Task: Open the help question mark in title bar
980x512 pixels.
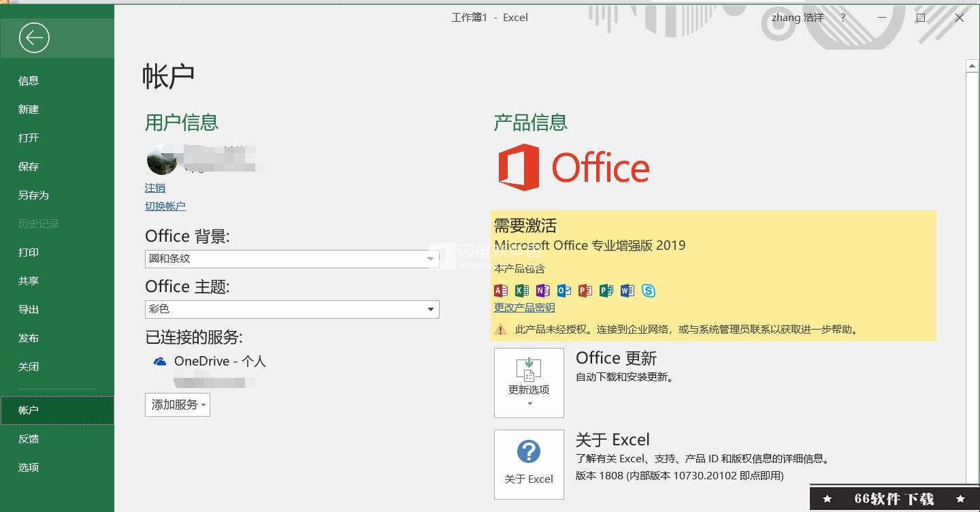Action: 843,18
